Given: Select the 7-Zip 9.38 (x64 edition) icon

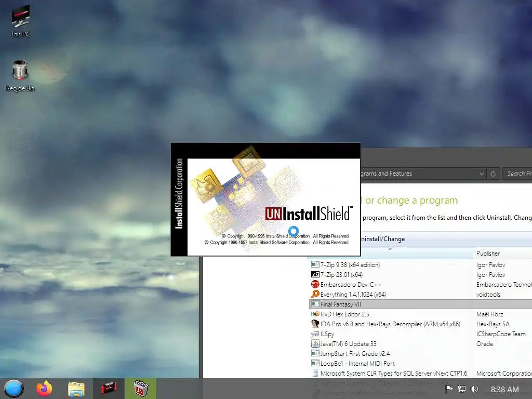Looking at the screenshot, I should pos(315,264).
